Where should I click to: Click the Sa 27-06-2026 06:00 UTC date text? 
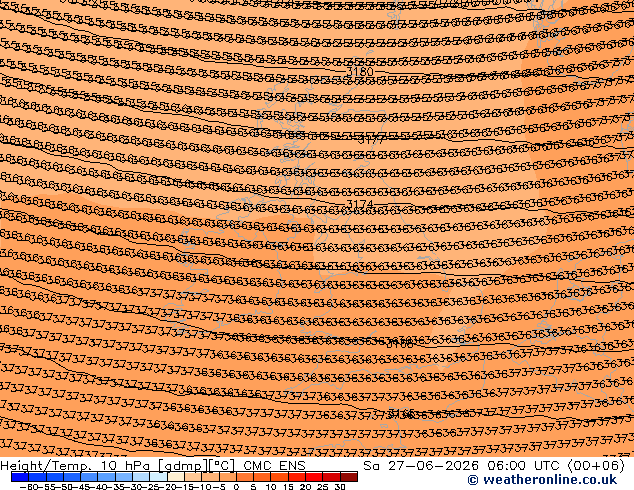click(x=463, y=466)
